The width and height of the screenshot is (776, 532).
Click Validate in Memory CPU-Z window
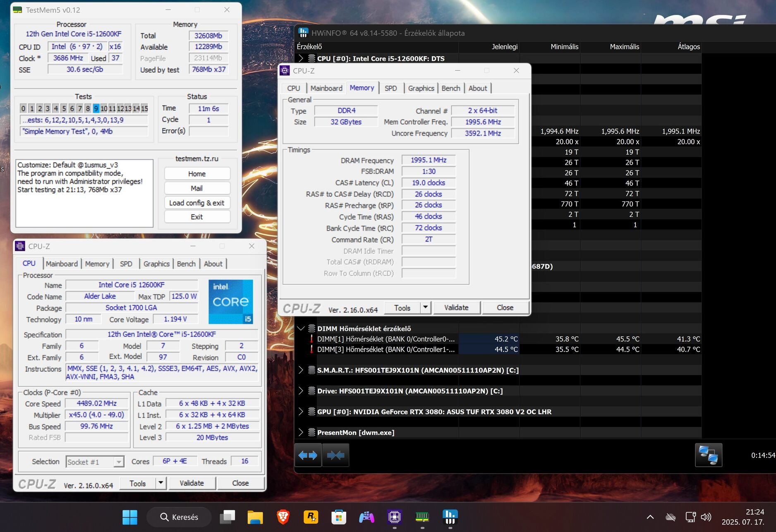456,307
